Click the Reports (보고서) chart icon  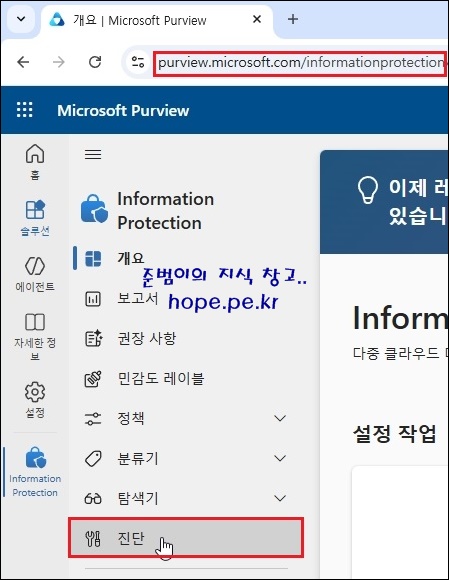click(93, 299)
